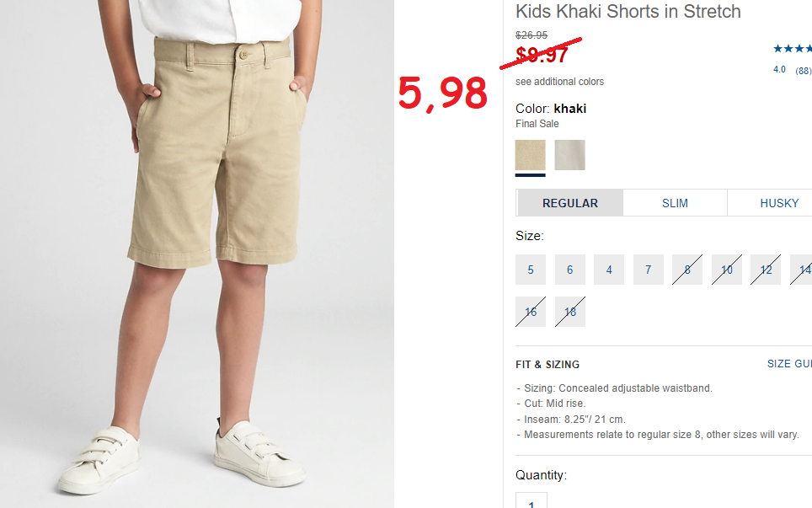The image size is (812, 508).
Task: Switch to the HUSKY fit tab
Action: pos(770,203)
